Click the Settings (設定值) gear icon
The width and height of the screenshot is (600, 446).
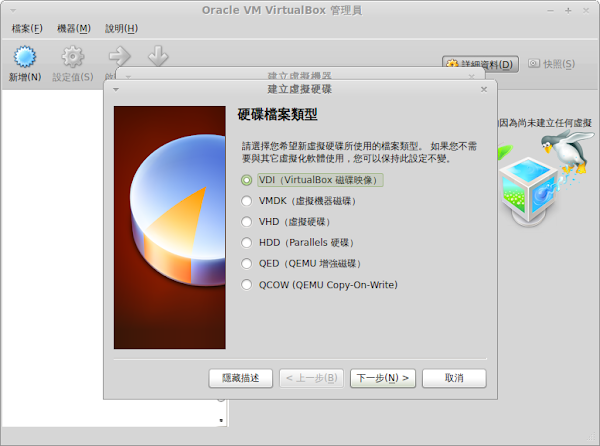(73, 57)
